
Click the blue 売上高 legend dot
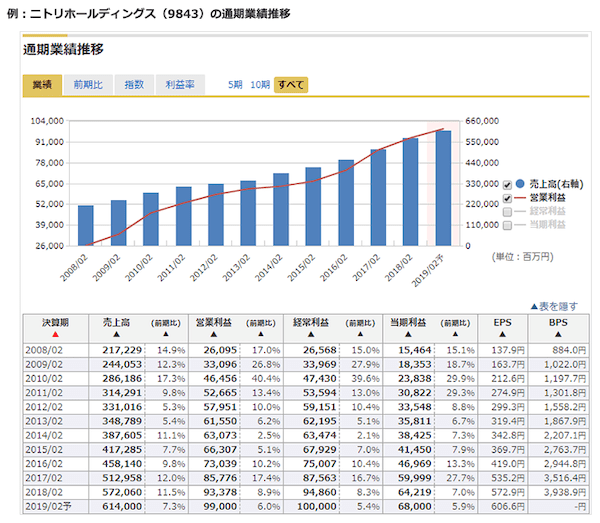pyautogui.click(x=520, y=184)
